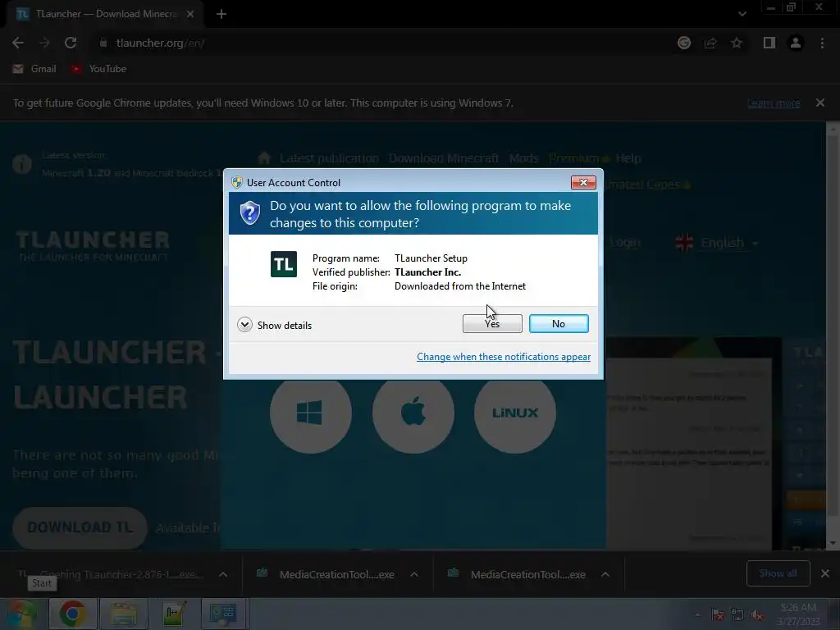Open second MediaCreationTool download chevron
840x630 pixels.
tap(605, 574)
